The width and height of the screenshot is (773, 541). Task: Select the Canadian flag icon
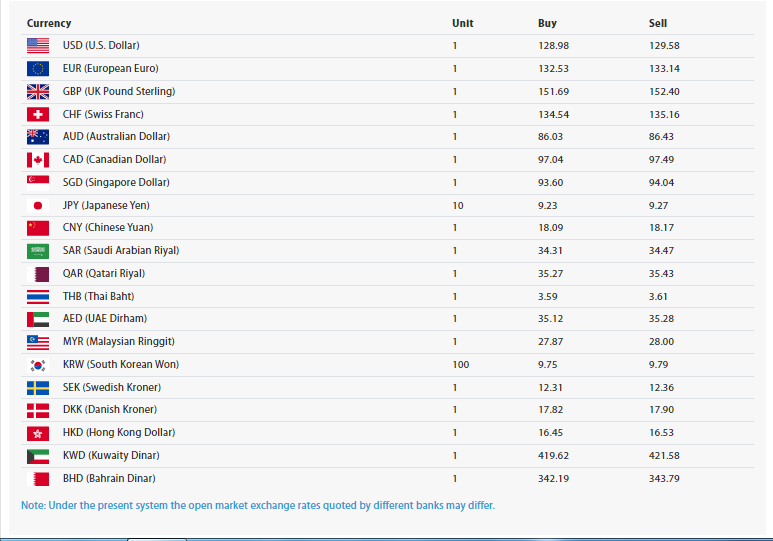(x=38, y=160)
